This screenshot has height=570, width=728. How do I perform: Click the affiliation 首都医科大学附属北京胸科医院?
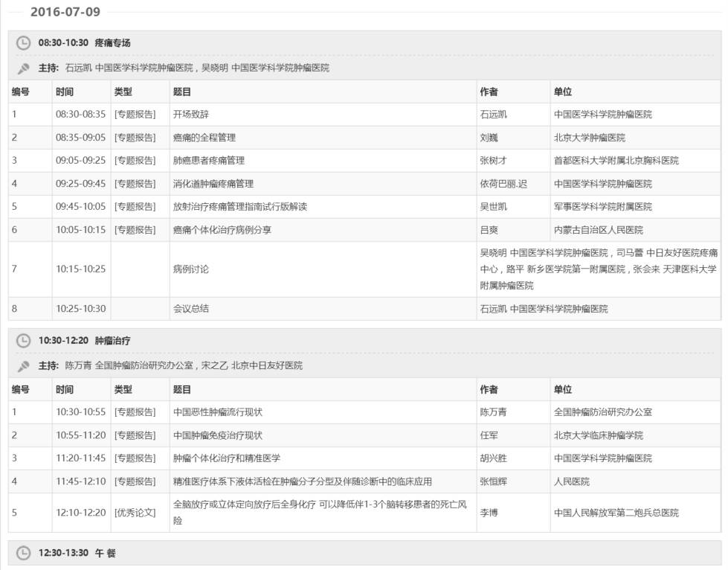point(616,160)
